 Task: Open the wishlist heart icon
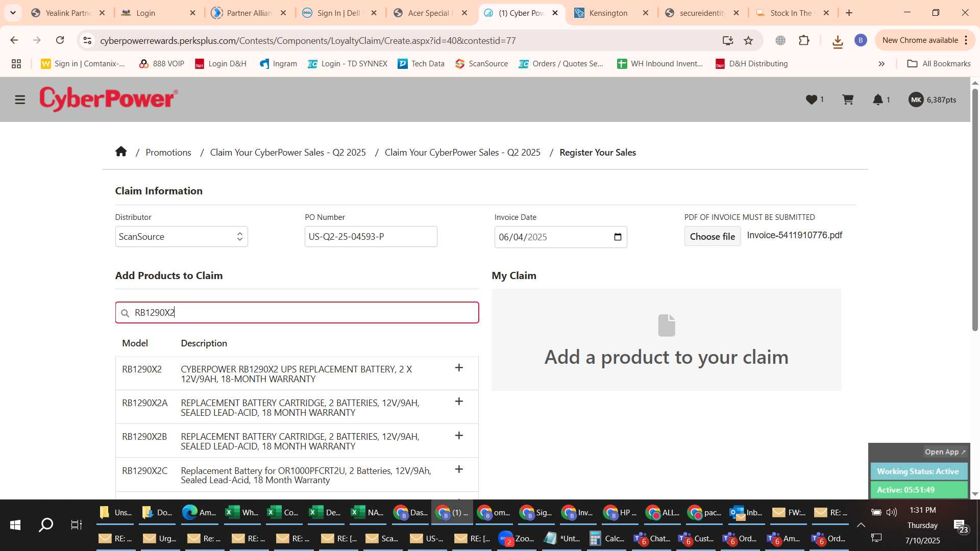point(812,99)
